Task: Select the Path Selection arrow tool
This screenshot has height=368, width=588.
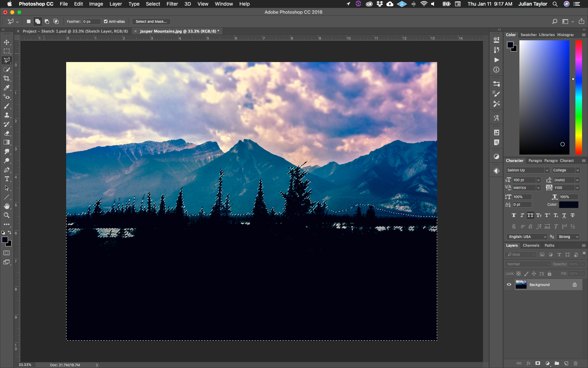Action: click(7, 188)
